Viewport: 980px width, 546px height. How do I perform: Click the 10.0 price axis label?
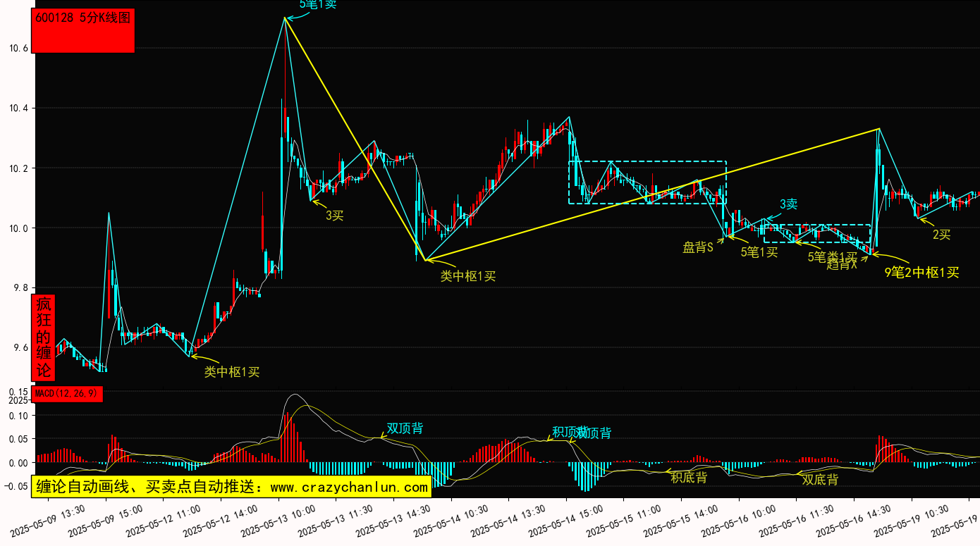click(x=18, y=228)
